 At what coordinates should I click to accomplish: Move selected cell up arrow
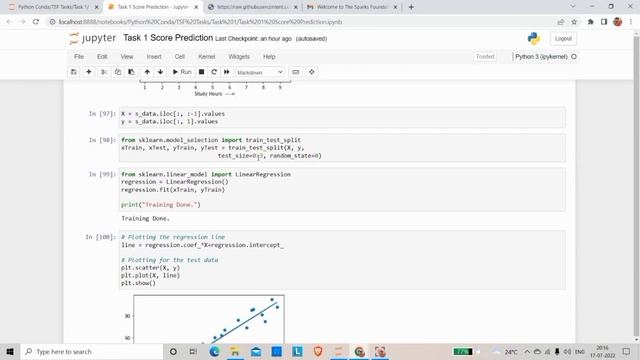[147, 72]
